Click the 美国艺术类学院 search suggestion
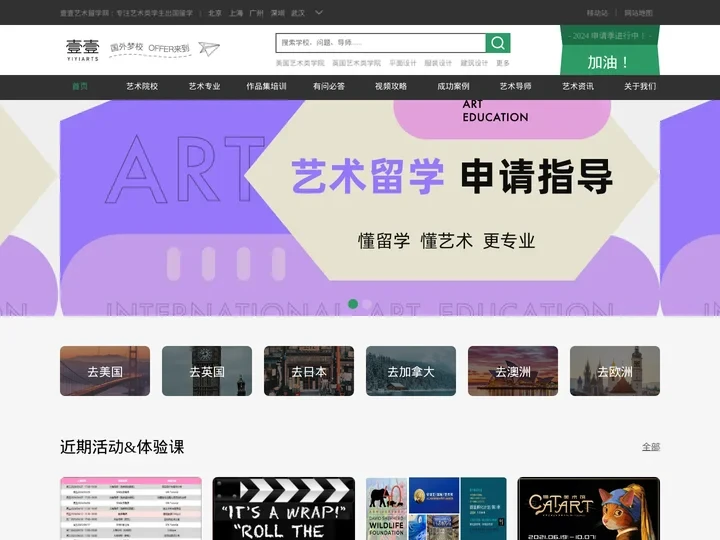720x540 pixels. (x=300, y=63)
